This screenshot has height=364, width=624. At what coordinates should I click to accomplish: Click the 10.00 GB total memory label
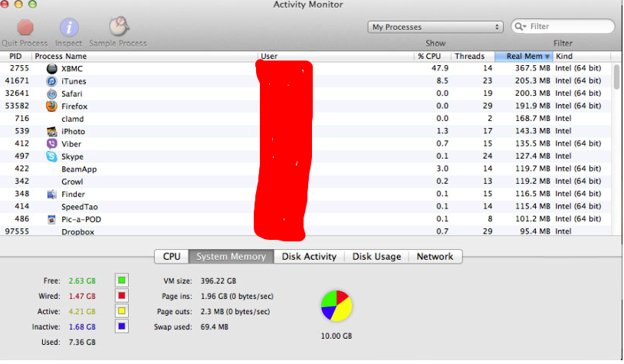tap(337, 336)
